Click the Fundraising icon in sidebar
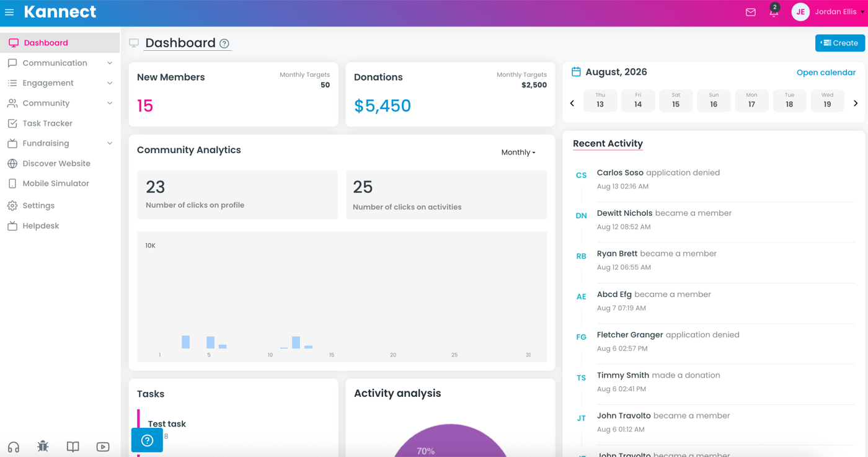The width and height of the screenshot is (868, 457). pos(12,143)
